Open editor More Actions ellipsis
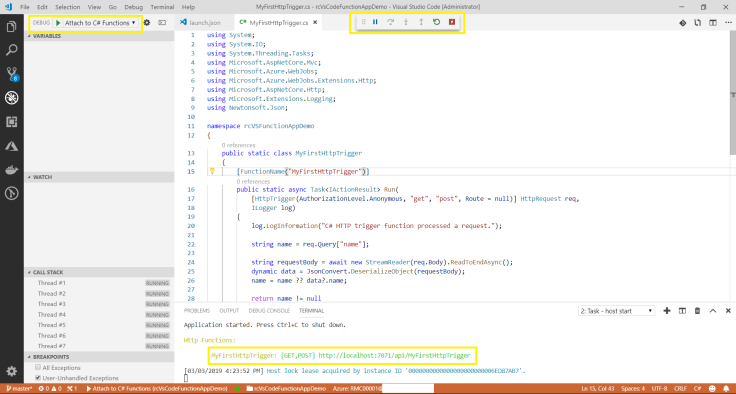The width and height of the screenshot is (736, 394). 728,23
